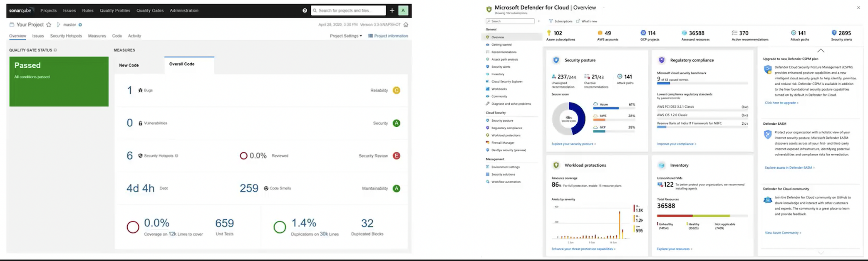Open Quality Gates in the top menu

click(x=150, y=10)
